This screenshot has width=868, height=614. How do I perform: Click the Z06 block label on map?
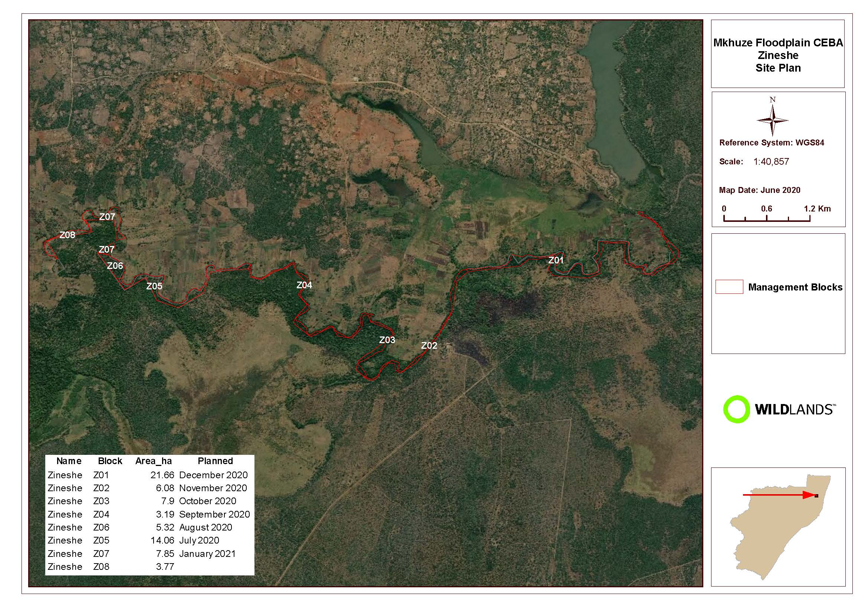tap(115, 266)
